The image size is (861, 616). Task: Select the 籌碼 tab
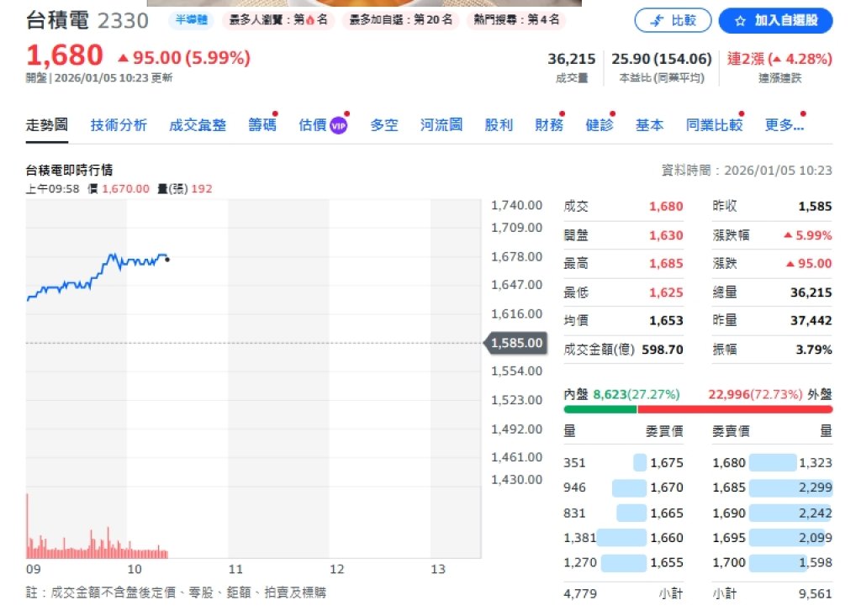[x=261, y=125]
